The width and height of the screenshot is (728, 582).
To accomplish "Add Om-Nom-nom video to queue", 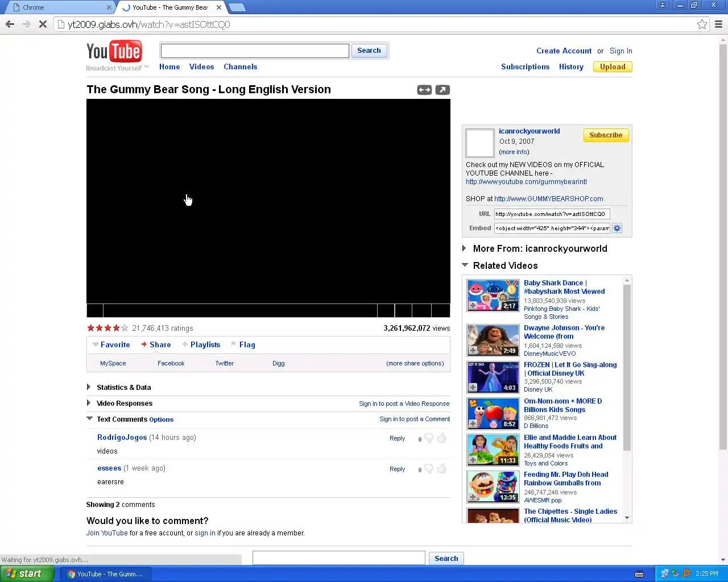I will [473, 424].
